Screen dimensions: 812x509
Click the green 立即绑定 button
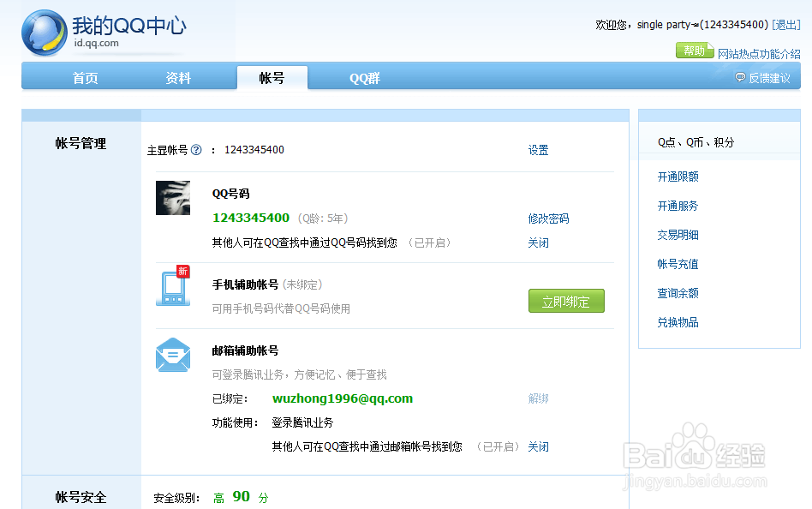[566, 301]
